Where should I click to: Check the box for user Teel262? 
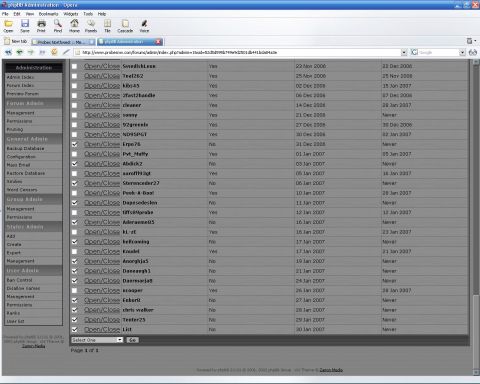click(74, 76)
